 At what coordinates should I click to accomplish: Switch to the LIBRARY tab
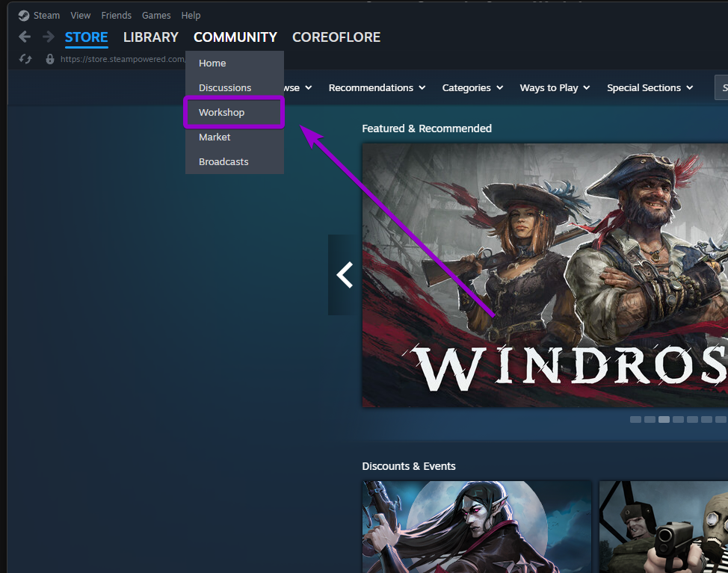(151, 37)
